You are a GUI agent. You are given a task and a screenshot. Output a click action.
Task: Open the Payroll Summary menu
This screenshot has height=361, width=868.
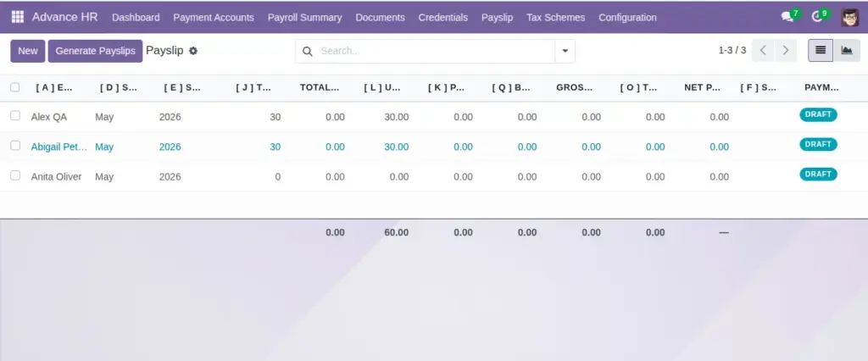(304, 17)
